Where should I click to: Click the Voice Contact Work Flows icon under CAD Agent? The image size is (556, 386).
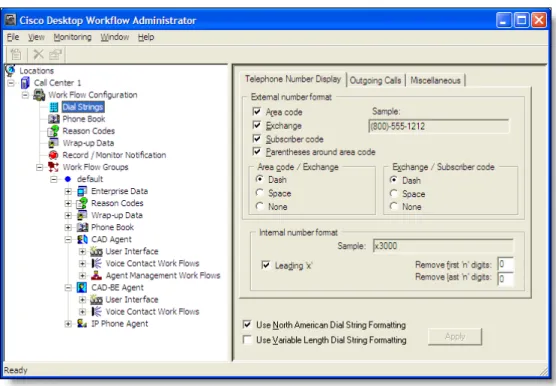coord(96,263)
